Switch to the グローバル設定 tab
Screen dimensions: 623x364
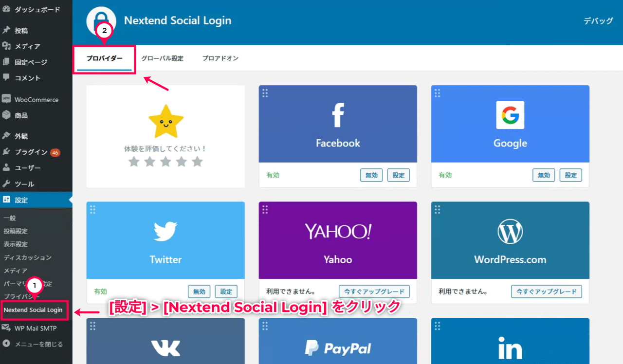163,58
